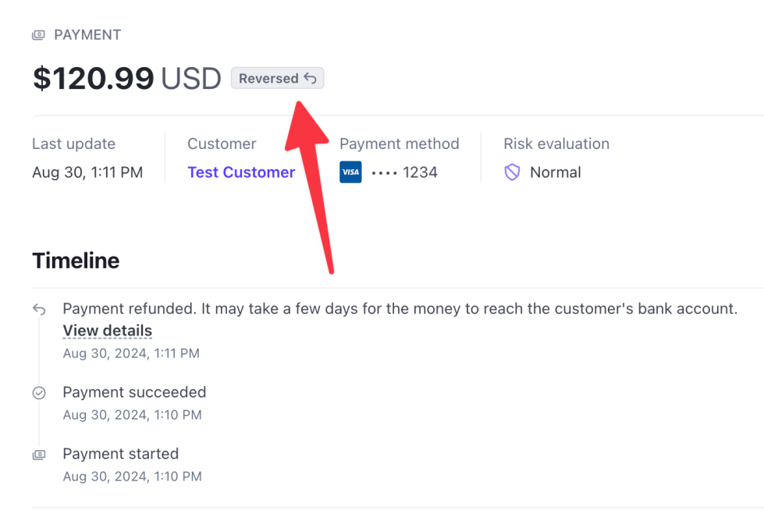Select the Payment started timeline entry

[x=121, y=454]
